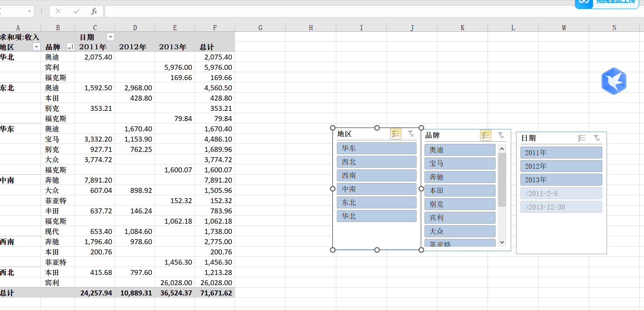644x310 pixels.
Task: Select the 丰田 brand cell in the pivot table
Action: pyautogui.click(x=58, y=211)
